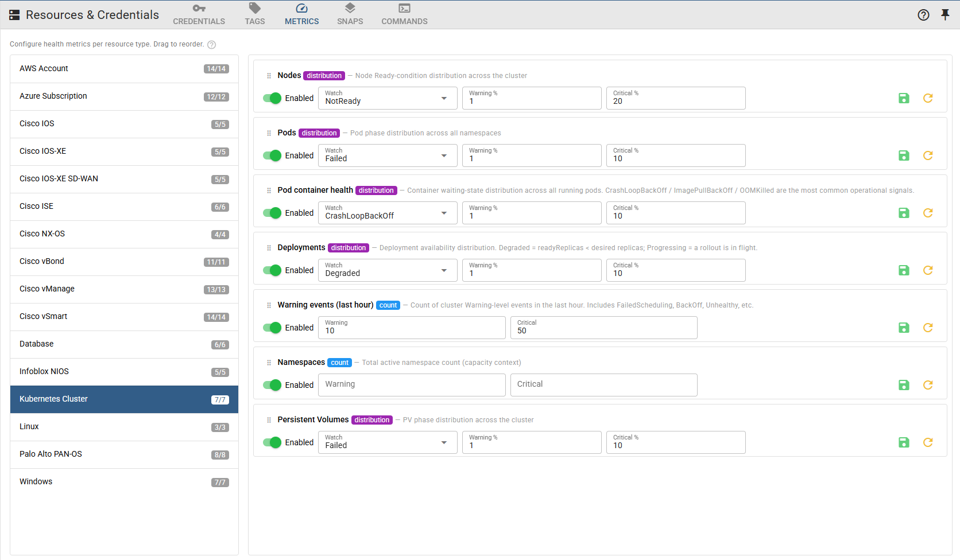960x560 pixels.
Task: Go to the Snaps tab
Action: pyautogui.click(x=350, y=15)
